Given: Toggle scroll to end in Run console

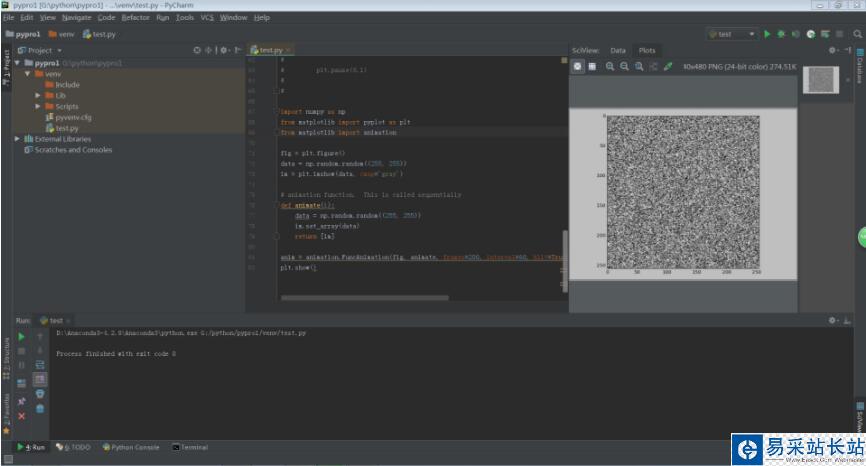Looking at the screenshot, I should coord(40,379).
